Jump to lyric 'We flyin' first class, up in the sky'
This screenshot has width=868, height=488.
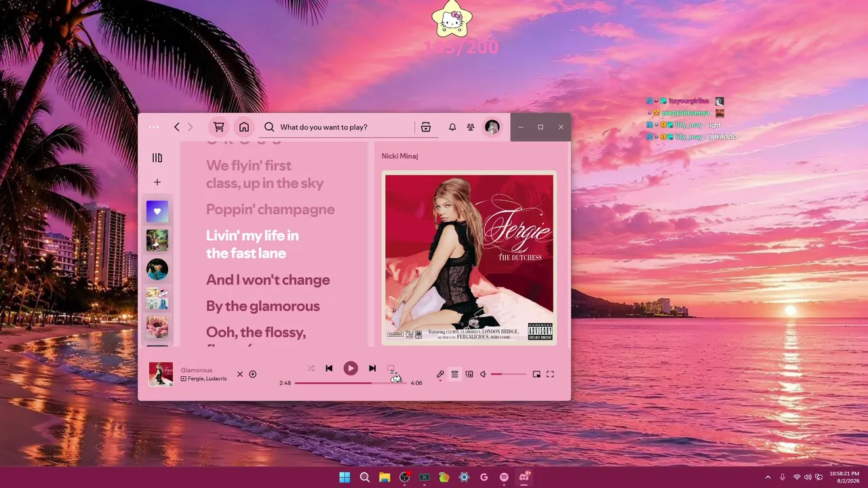pyautogui.click(x=265, y=174)
